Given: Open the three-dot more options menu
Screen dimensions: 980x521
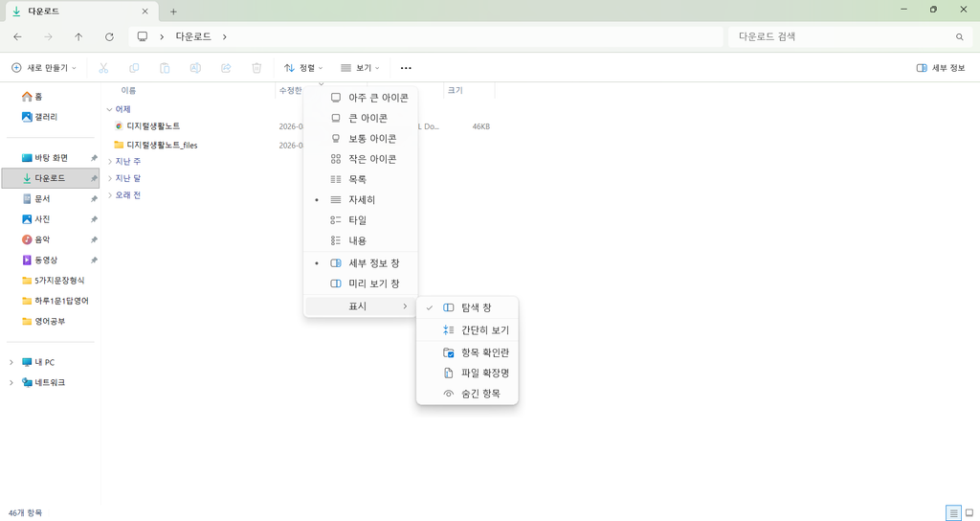Looking at the screenshot, I should coord(406,68).
